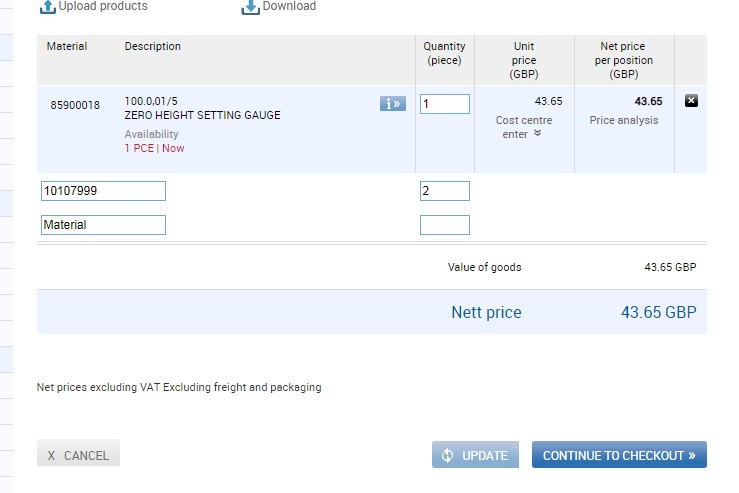The height and width of the screenshot is (493, 739).
Task: Click the Download label
Action: click(x=289, y=6)
